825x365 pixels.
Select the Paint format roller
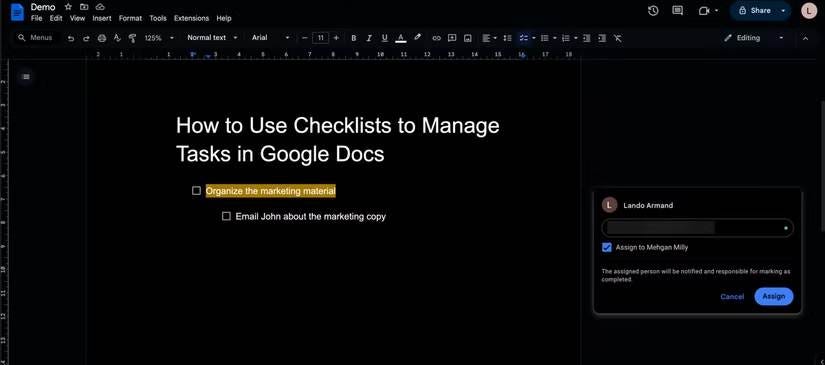tap(133, 38)
